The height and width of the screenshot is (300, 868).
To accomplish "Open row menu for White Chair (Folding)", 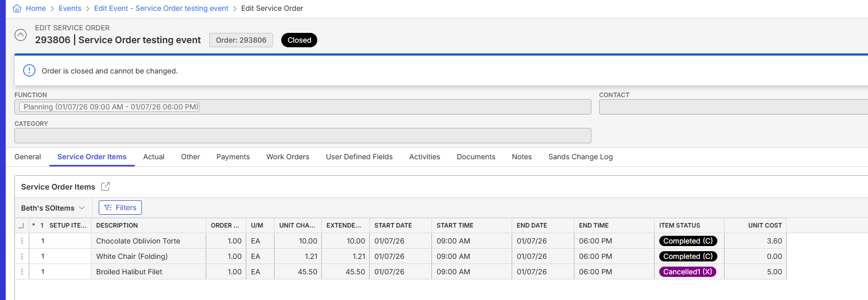I will (x=22, y=256).
